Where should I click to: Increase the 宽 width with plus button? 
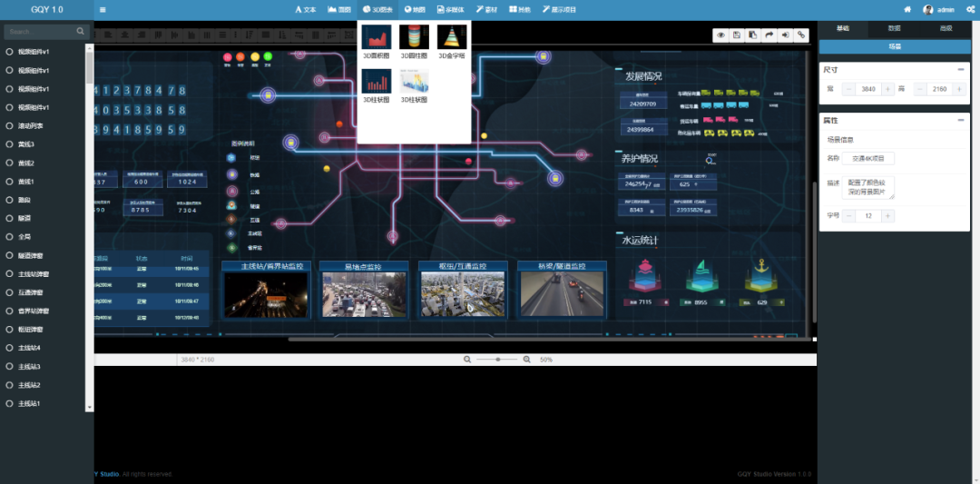click(888, 89)
